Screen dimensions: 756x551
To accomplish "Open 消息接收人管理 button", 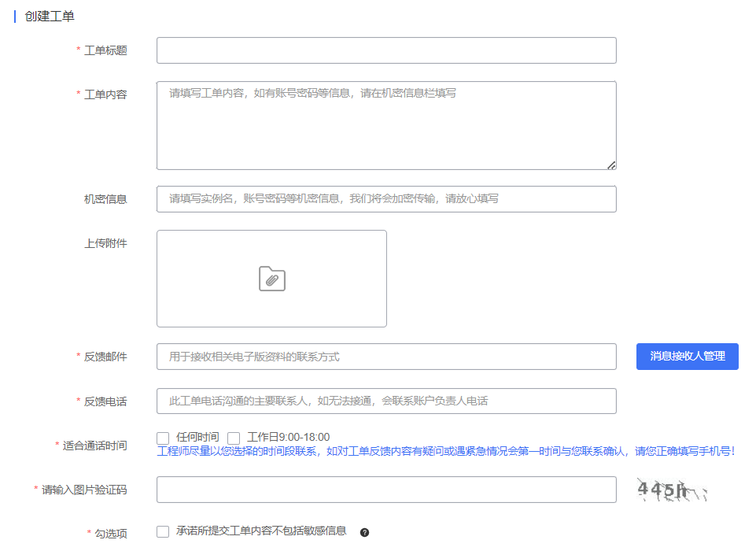I will [687, 357].
